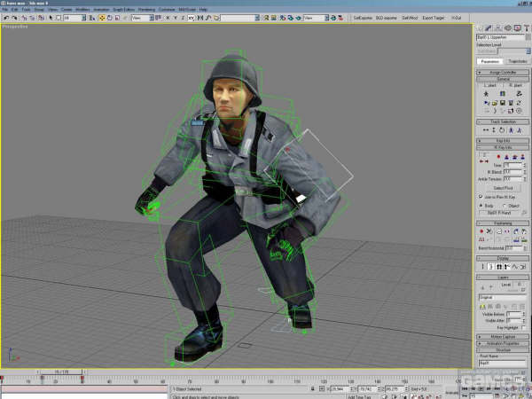Screen dimensions: 532x399
Task: Select Body Rotation track icon
Action: tap(502, 130)
